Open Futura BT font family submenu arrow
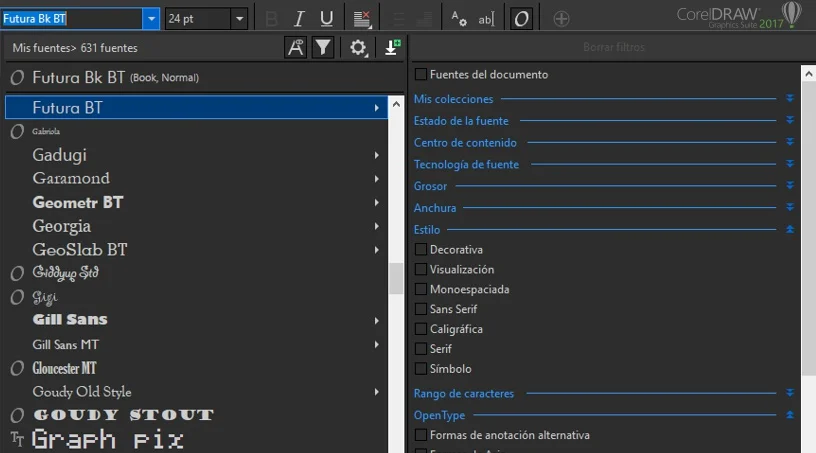This screenshot has width=816, height=453. point(376,108)
